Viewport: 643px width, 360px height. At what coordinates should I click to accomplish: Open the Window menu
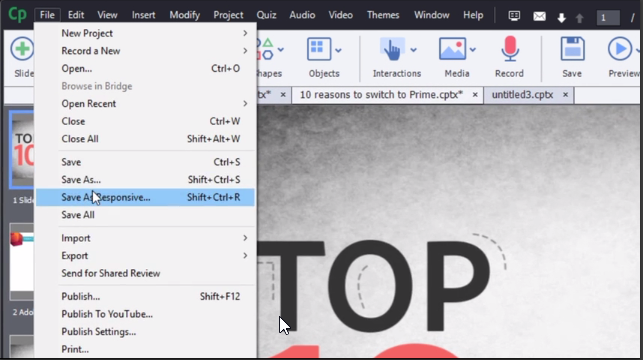pyautogui.click(x=431, y=15)
